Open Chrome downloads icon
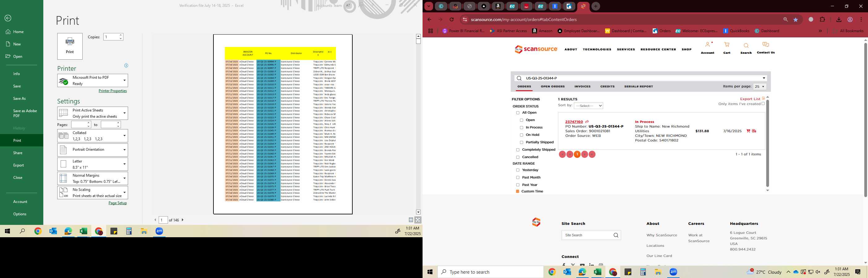The height and width of the screenshot is (278, 868). (839, 19)
